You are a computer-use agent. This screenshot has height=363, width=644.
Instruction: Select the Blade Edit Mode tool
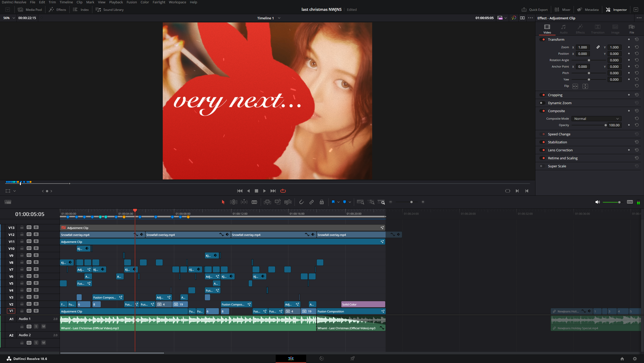pyautogui.click(x=254, y=202)
